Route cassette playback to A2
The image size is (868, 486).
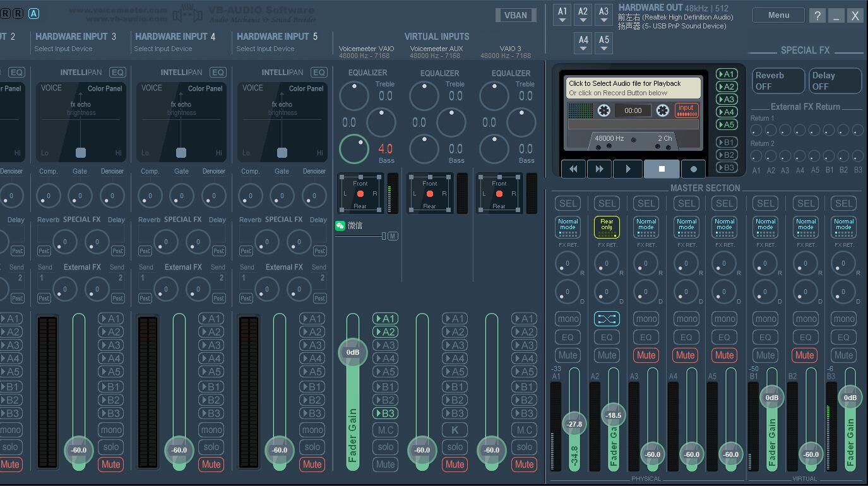click(727, 86)
